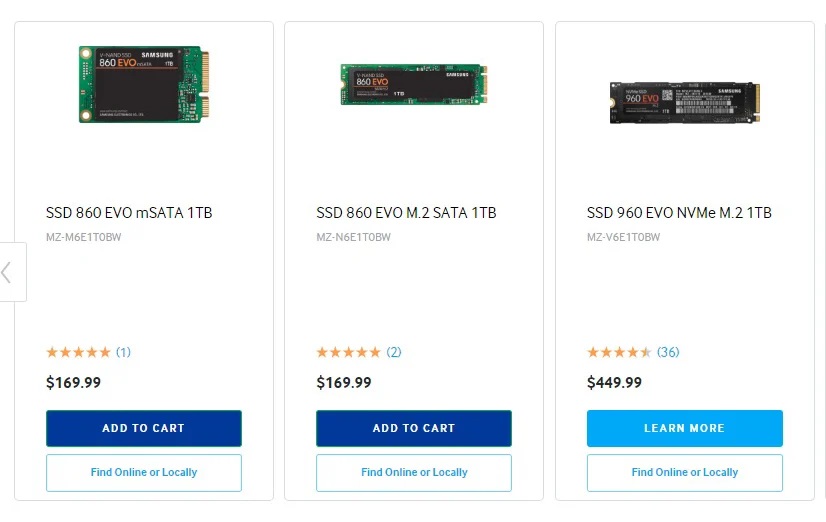Open the SSD 860 EVO M.2 SATA 1TB title
The height and width of the screenshot is (522, 826).
coord(406,213)
